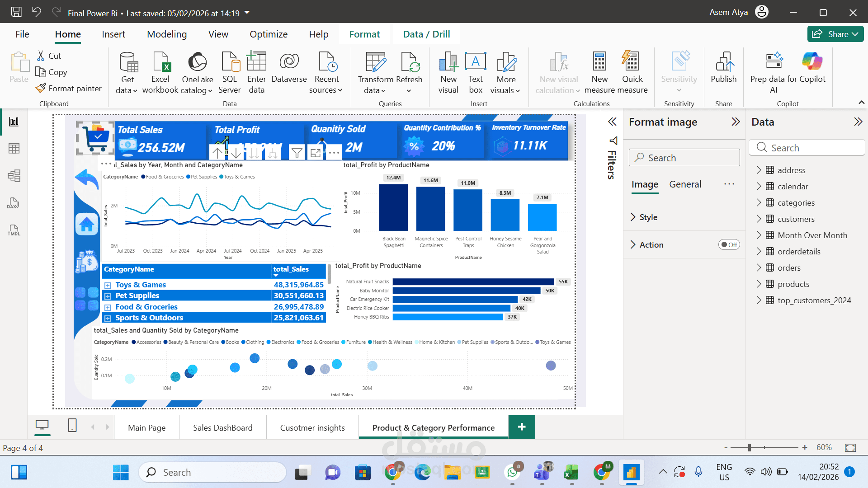Open DAX query view icon
The height and width of the screenshot is (488, 868).
[x=13, y=203]
